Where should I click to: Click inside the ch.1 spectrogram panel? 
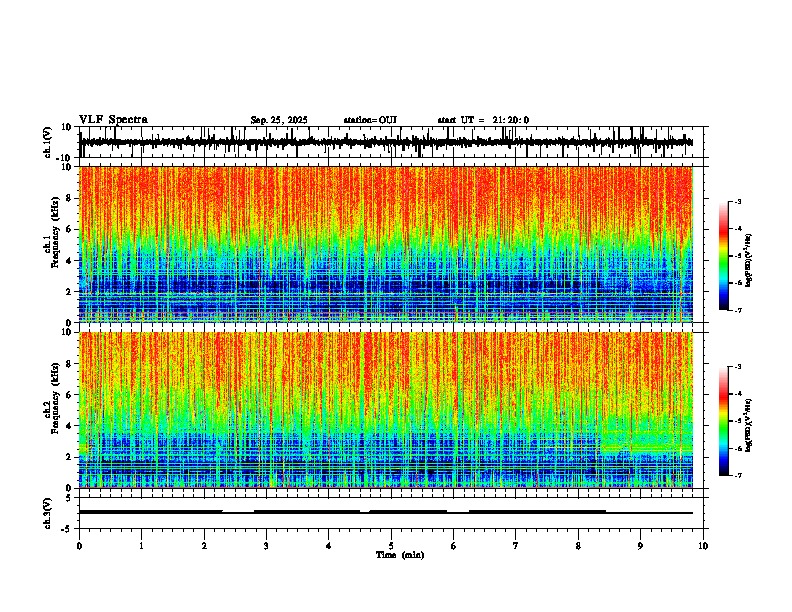391,244
